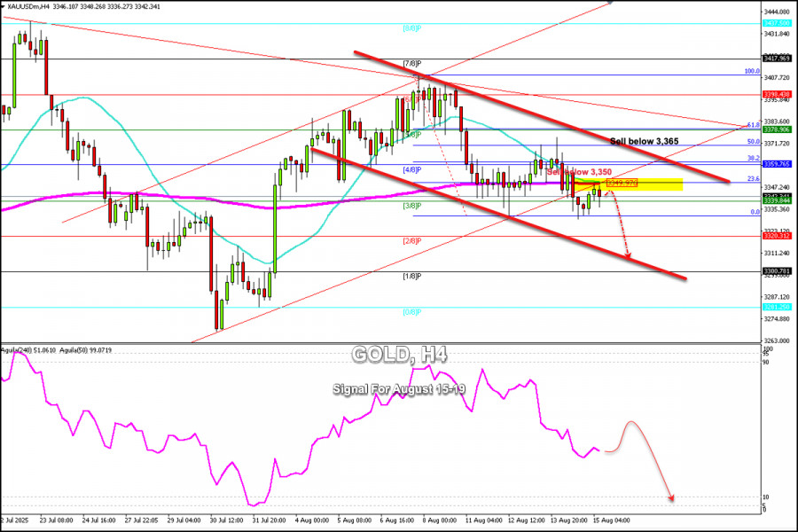798x532 pixels.
Task: Click the 31 Jul 20:00 time label
Action: (x=269, y=520)
